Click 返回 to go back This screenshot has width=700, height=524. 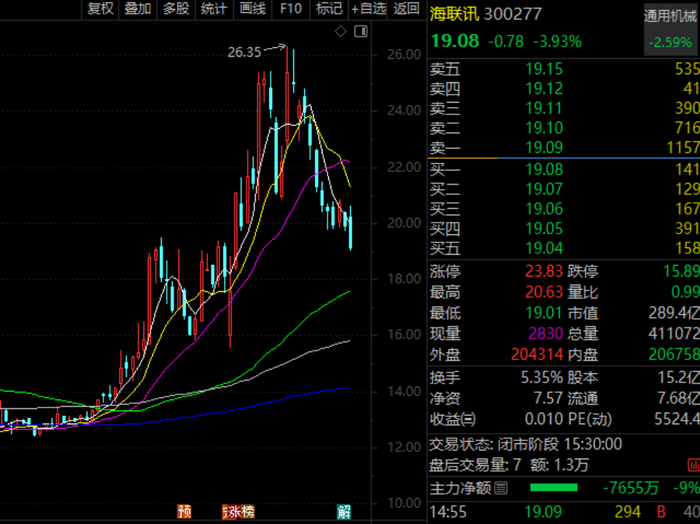(406, 8)
